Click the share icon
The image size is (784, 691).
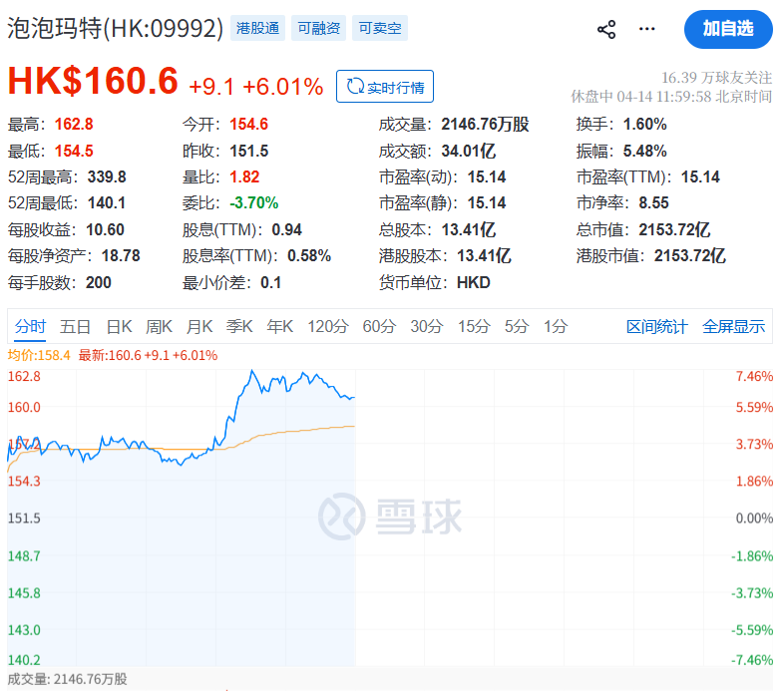(x=606, y=29)
